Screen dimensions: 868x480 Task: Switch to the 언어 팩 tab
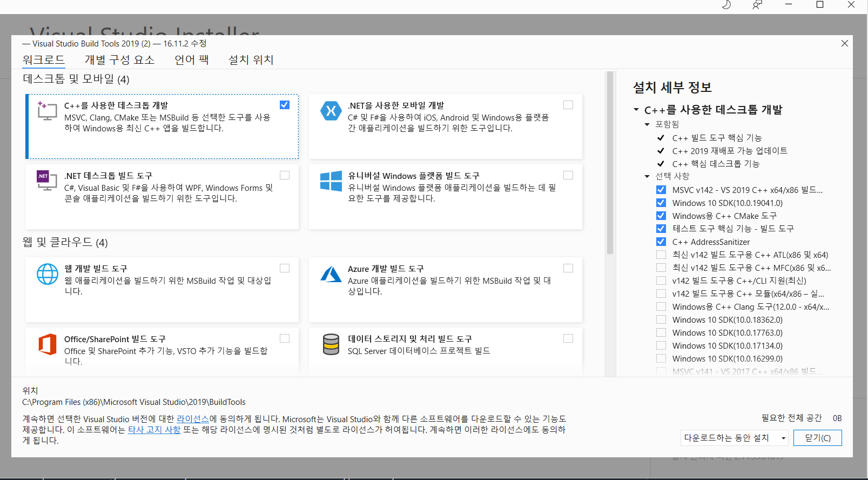pos(191,59)
